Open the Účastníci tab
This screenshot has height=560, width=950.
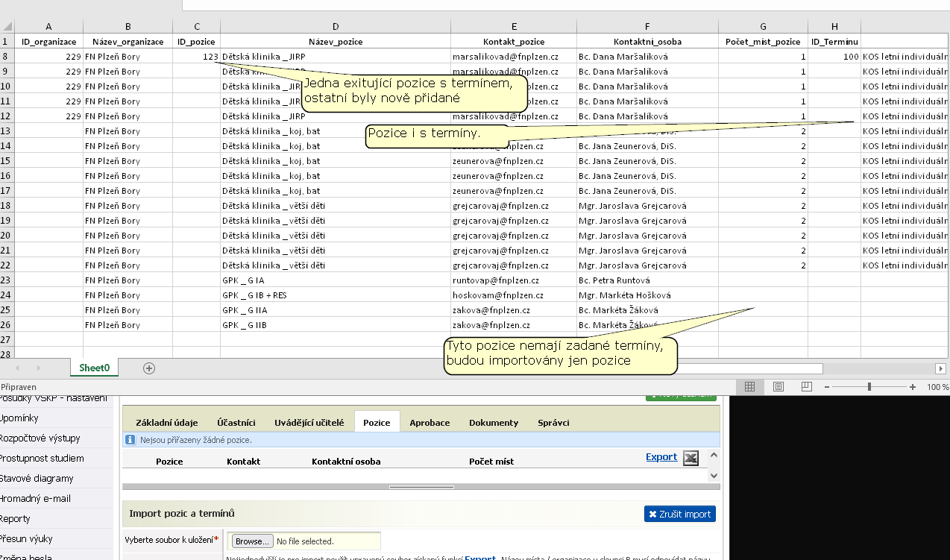click(236, 422)
